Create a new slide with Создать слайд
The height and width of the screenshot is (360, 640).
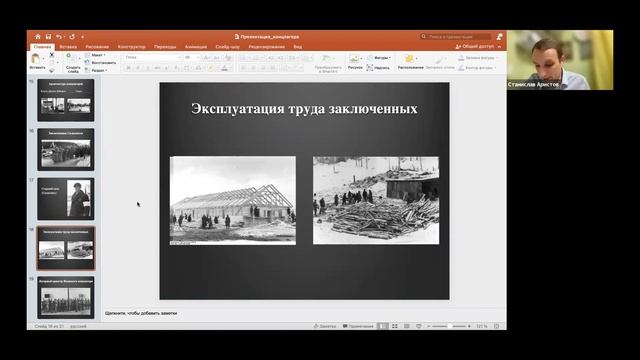(x=73, y=62)
